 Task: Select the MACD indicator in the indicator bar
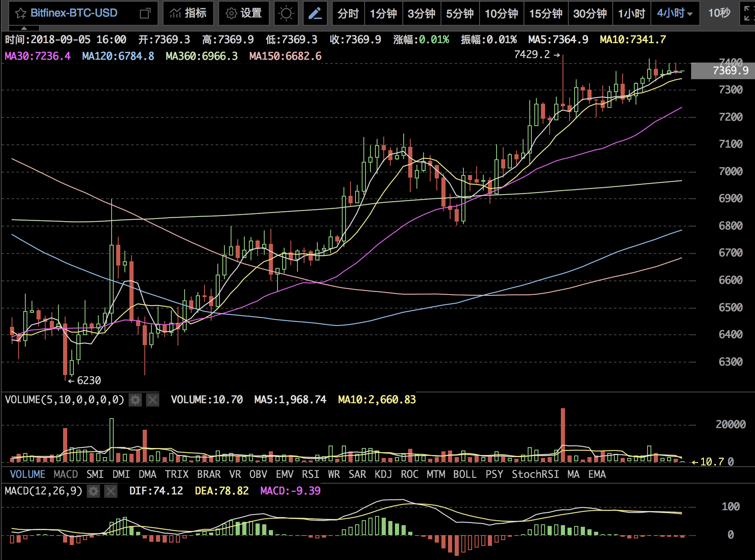(x=66, y=474)
